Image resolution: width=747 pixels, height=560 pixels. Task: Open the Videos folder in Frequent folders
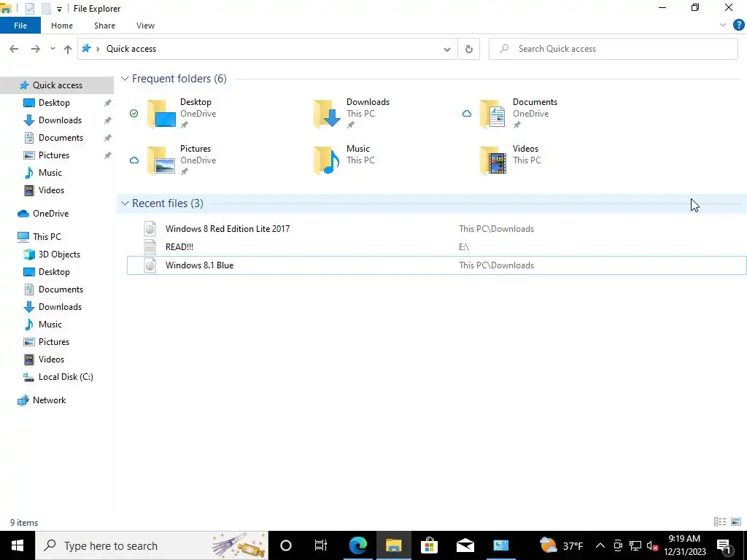coord(510,160)
